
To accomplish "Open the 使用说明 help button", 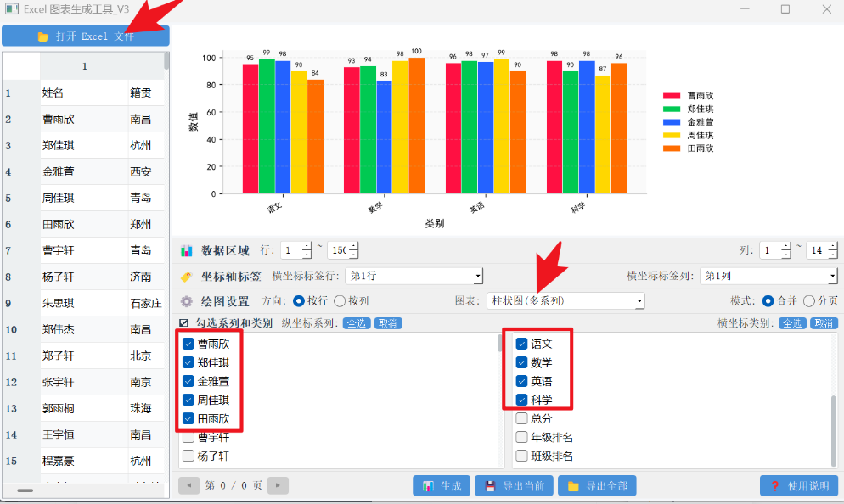I will coord(799,485).
